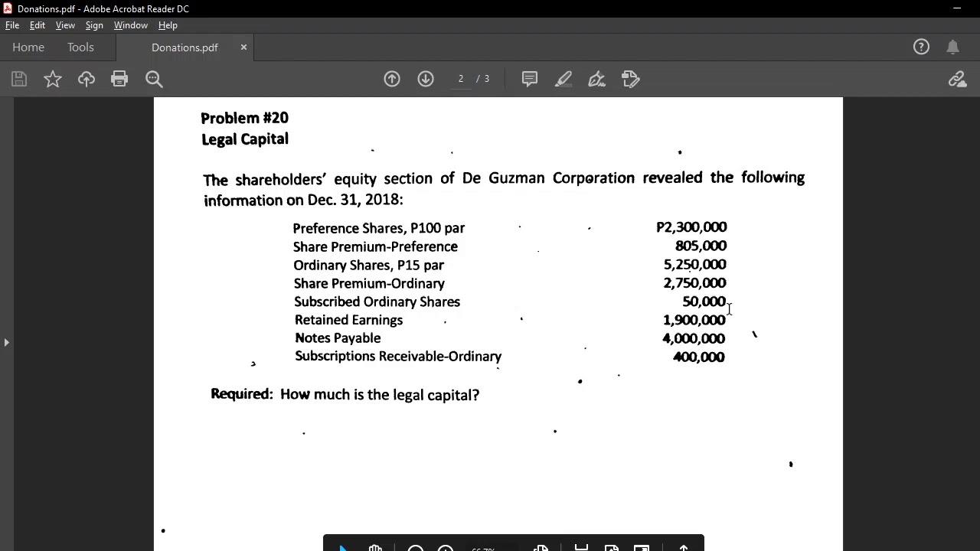
Task: Click the 'Problem #20' heading
Action: tap(244, 118)
